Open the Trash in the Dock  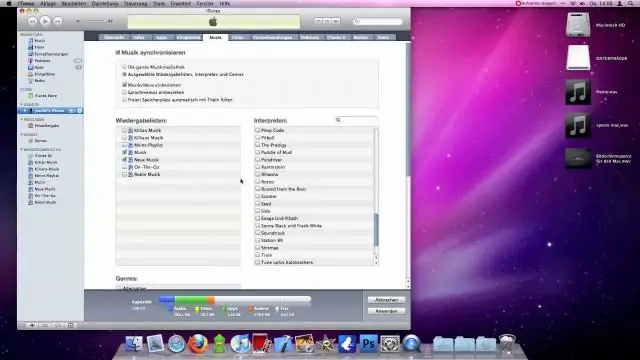pos(507,344)
